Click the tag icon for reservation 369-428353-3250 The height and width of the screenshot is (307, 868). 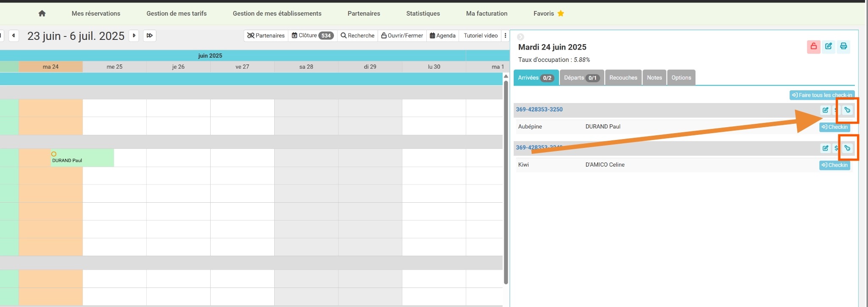(847, 110)
